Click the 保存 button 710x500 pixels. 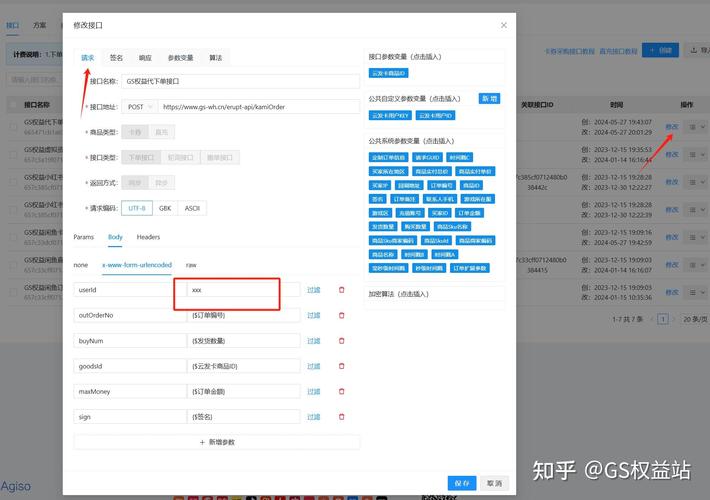[461, 482]
